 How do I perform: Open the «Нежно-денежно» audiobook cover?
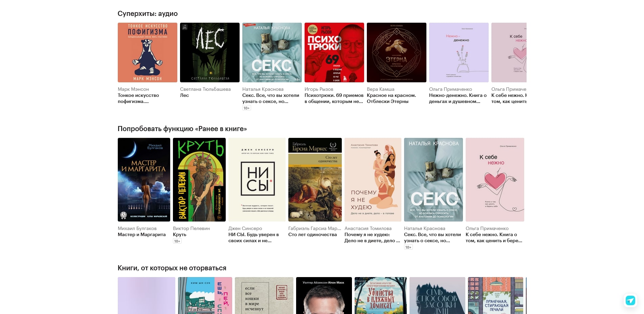[459, 53]
